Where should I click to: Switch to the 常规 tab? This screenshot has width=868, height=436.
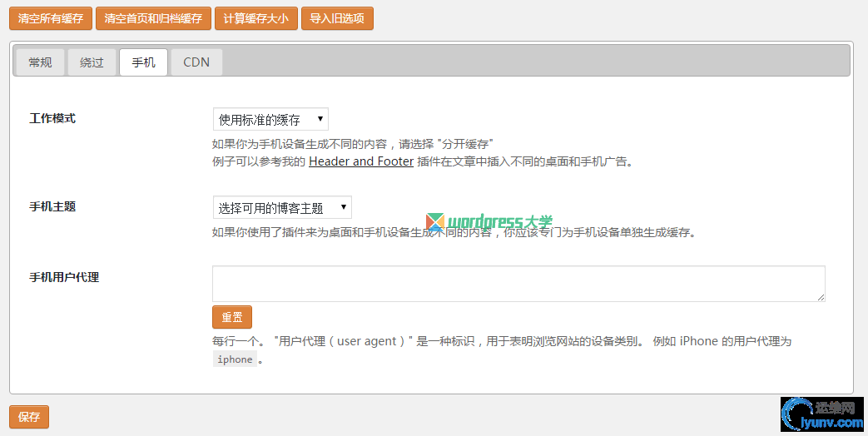[x=41, y=62]
